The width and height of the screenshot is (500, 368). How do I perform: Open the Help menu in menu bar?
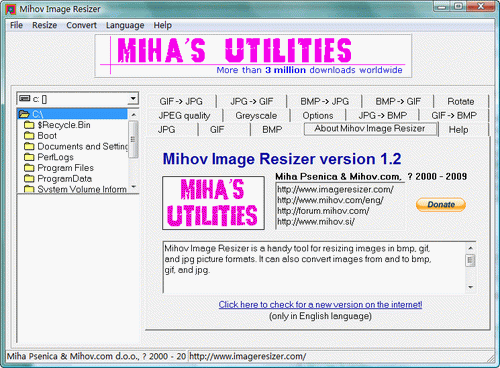pyautogui.click(x=163, y=25)
